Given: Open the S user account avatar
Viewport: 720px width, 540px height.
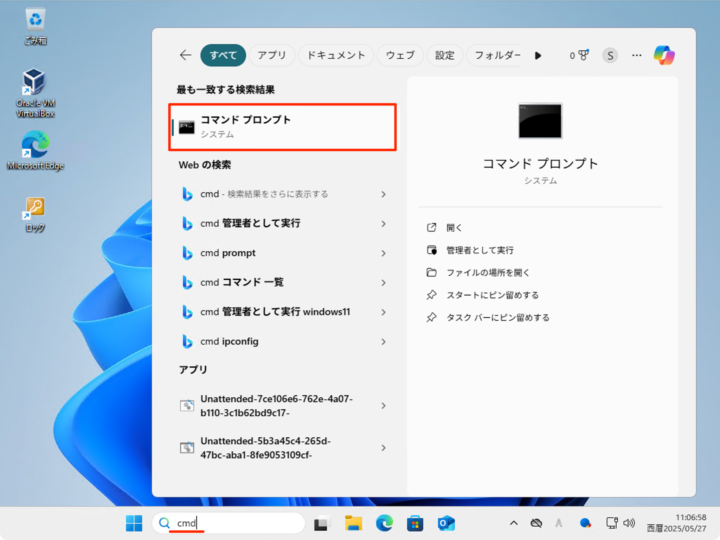Looking at the screenshot, I should pos(610,56).
